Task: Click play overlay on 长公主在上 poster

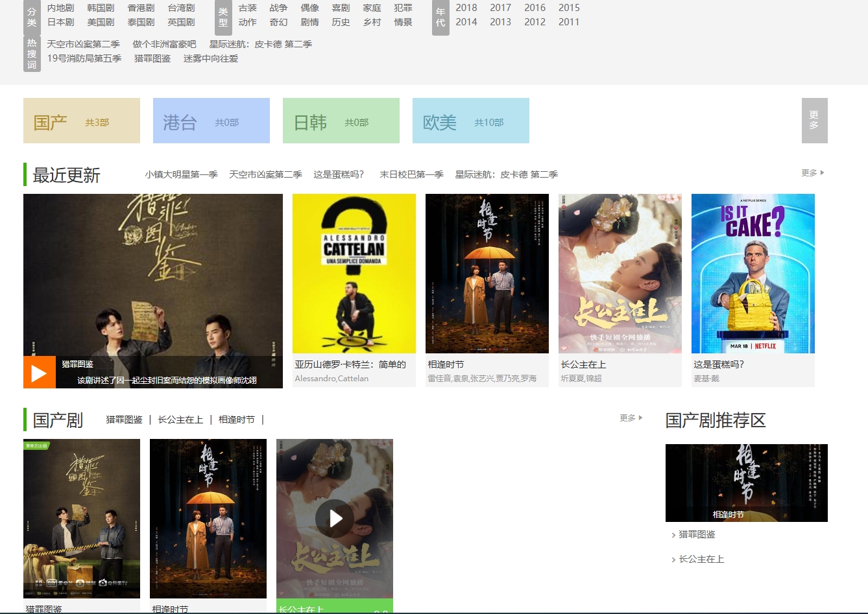Action: click(335, 518)
